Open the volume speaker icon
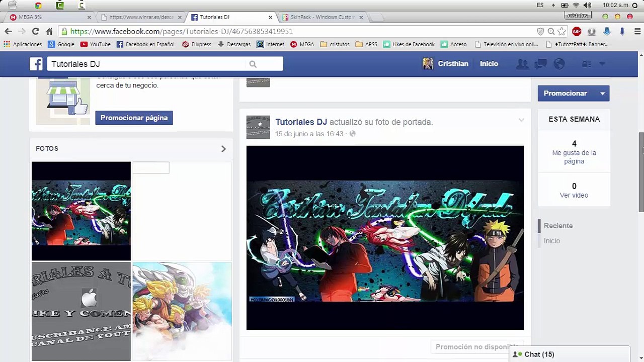The height and width of the screenshot is (362, 644). click(588, 5)
